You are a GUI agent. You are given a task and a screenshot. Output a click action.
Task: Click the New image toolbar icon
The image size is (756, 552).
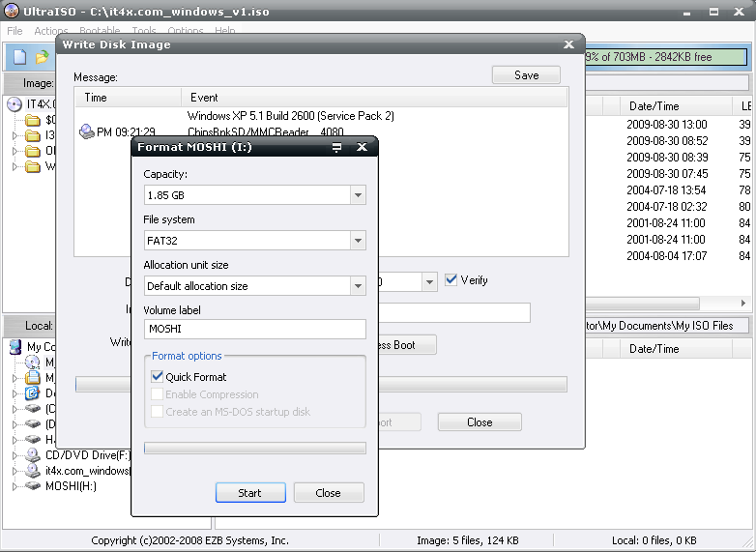(19, 57)
